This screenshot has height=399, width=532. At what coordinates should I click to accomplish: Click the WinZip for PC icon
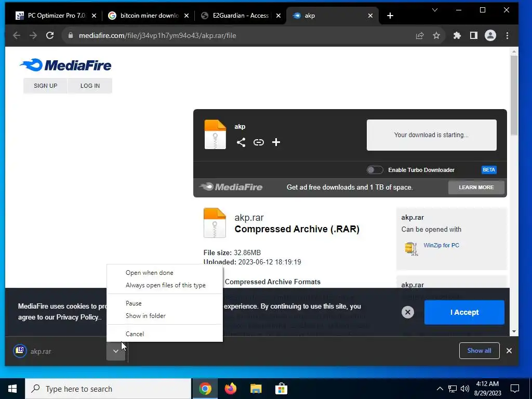coord(411,248)
